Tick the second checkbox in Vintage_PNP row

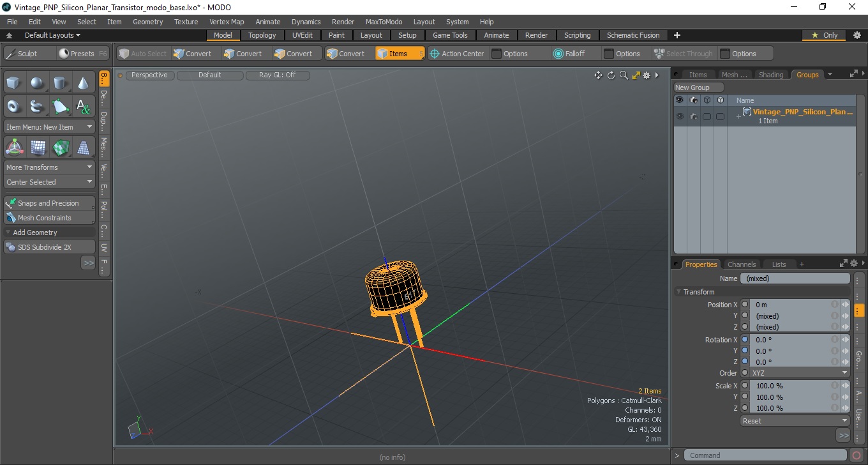pyautogui.click(x=720, y=116)
